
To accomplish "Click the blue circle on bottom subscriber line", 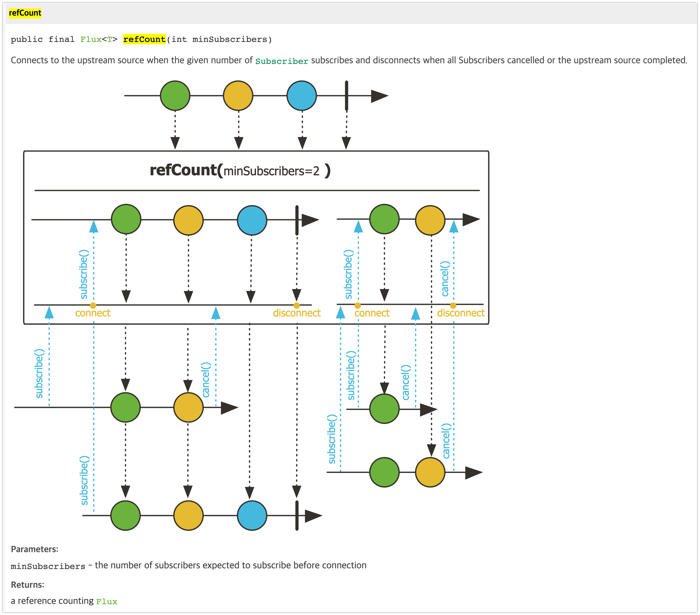I will pyautogui.click(x=252, y=515).
